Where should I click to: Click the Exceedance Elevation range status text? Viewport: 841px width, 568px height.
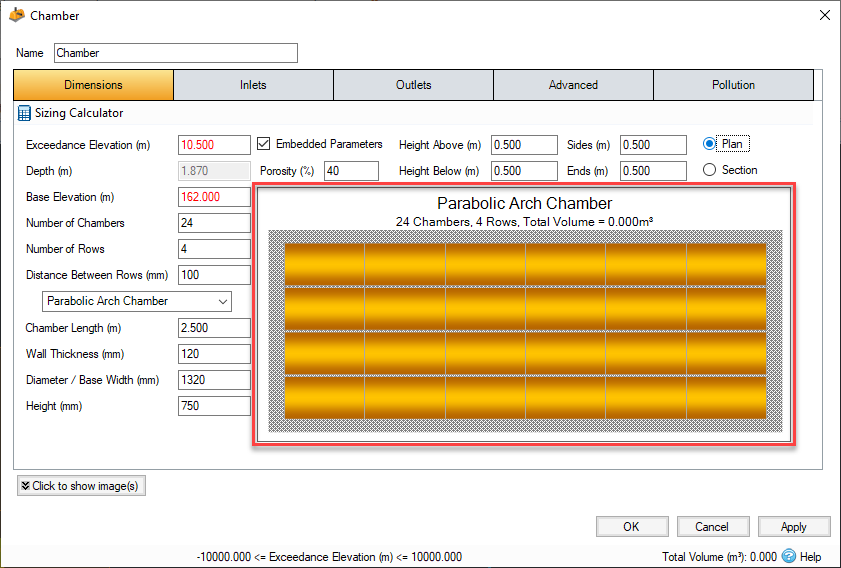click(329, 557)
